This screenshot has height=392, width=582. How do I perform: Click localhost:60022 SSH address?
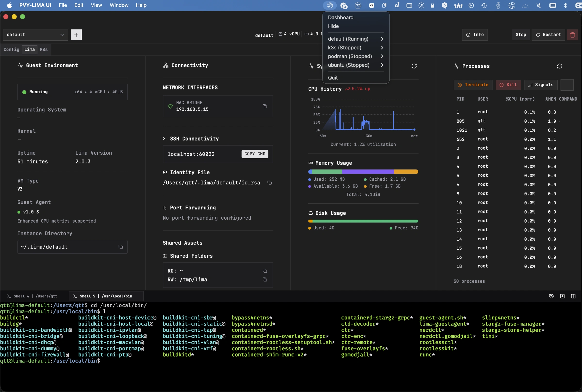click(x=191, y=154)
